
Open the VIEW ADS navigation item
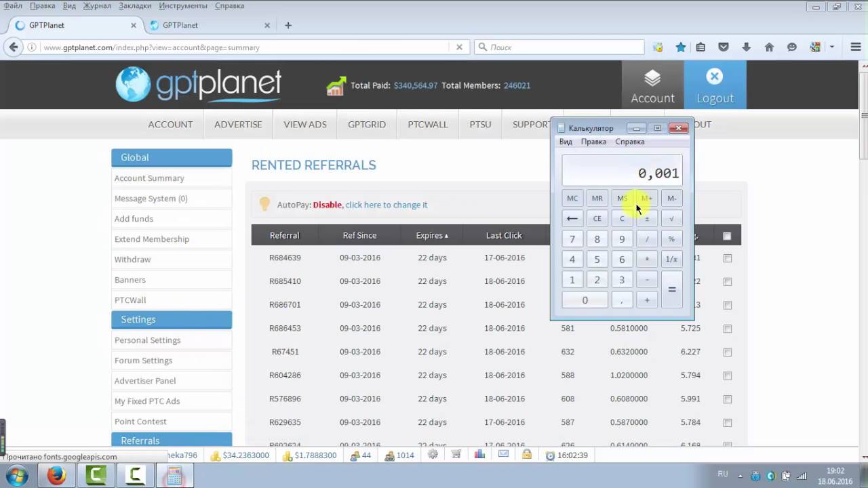(x=305, y=124)
